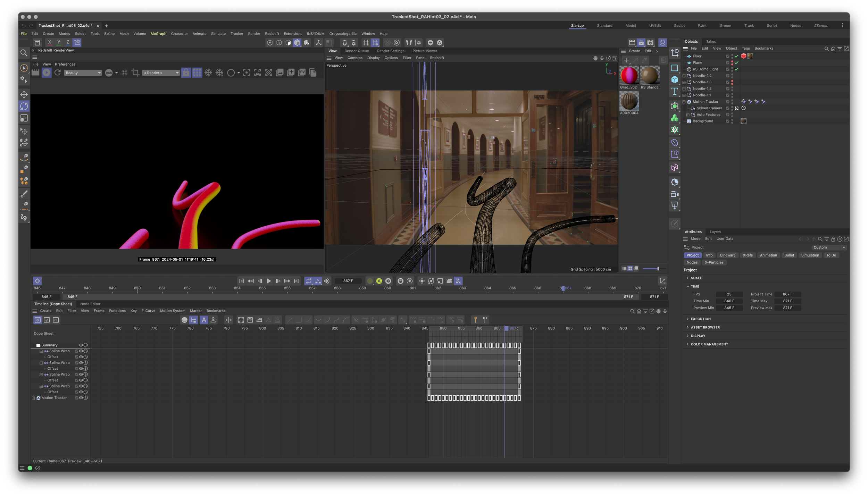The image size is (868, 496).
Task: Click the FPS value field
Action: click(729, 294)
